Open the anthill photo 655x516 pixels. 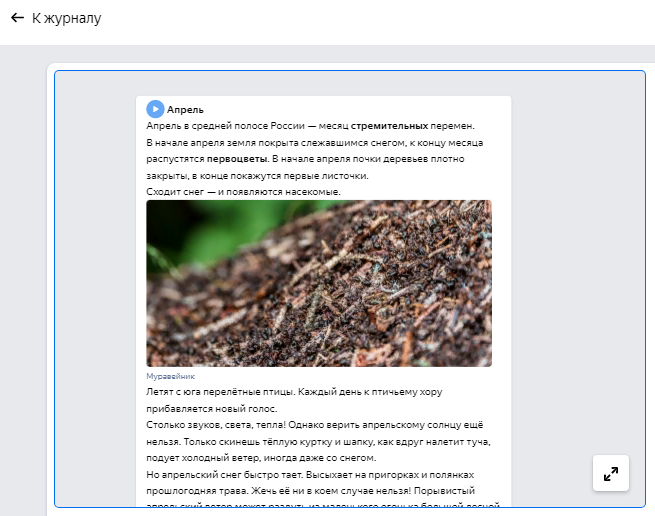click(319, 283)
